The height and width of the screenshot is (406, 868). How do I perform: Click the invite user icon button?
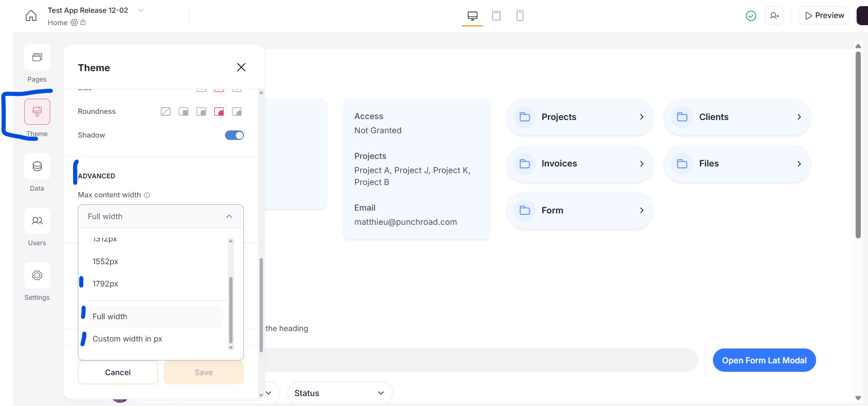[x=774, y=16]
